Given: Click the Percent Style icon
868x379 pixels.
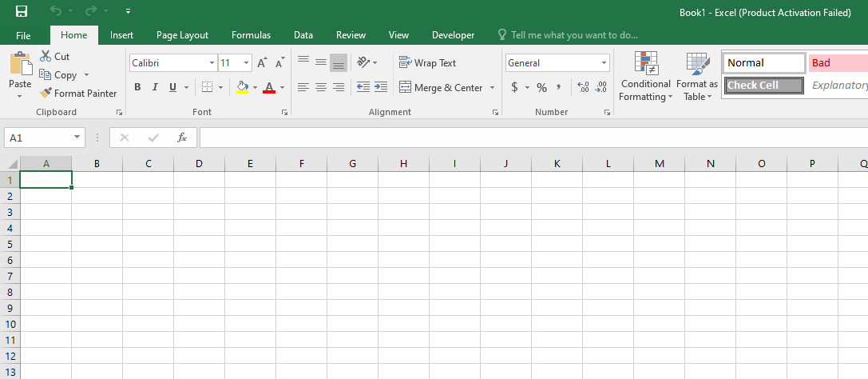Looking at the screenshot, I should tap(541, 87).
